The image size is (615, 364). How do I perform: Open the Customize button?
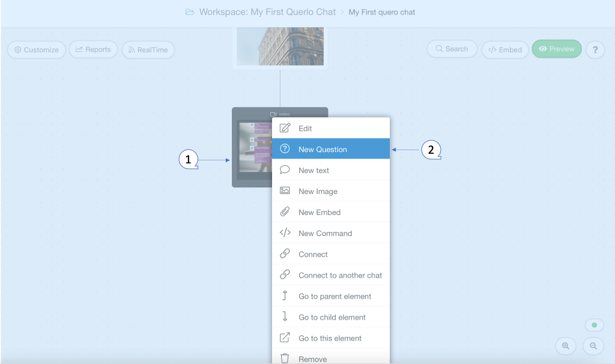tap(37, 50)
